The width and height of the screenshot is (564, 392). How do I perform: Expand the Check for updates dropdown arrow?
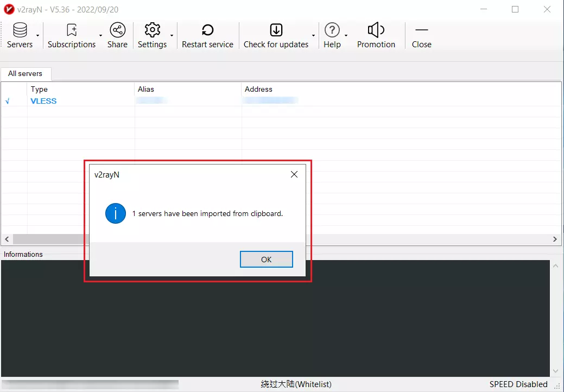313,36
